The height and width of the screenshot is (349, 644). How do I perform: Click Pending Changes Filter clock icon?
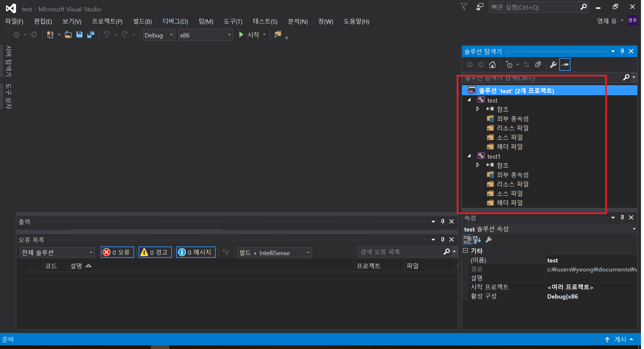509,65
